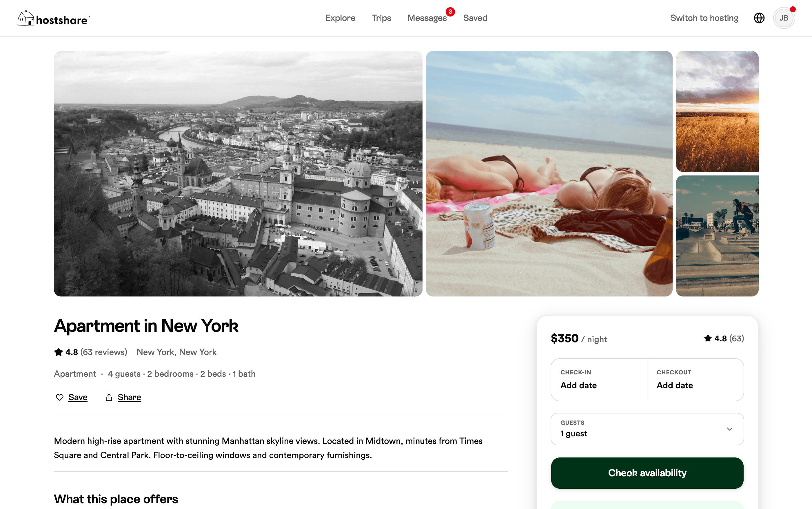
Task: Open the JB profile avatar menu
Action: click(784, 18)
